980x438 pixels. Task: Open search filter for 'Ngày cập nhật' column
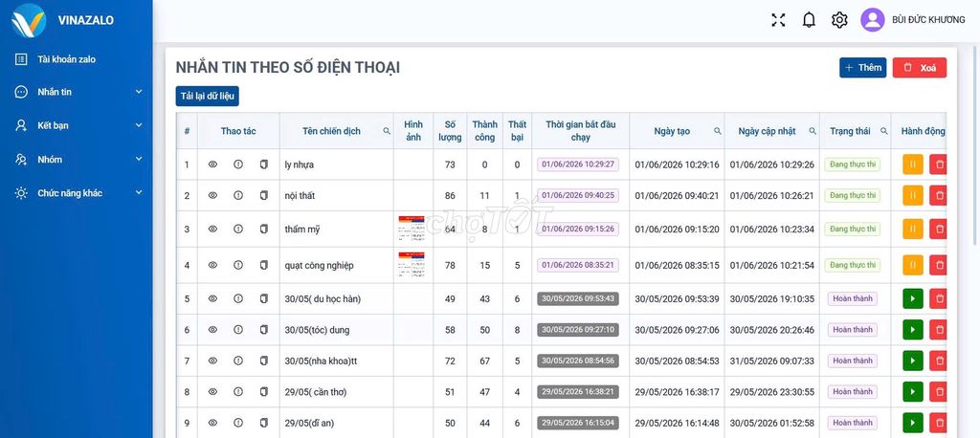[813, 131]
